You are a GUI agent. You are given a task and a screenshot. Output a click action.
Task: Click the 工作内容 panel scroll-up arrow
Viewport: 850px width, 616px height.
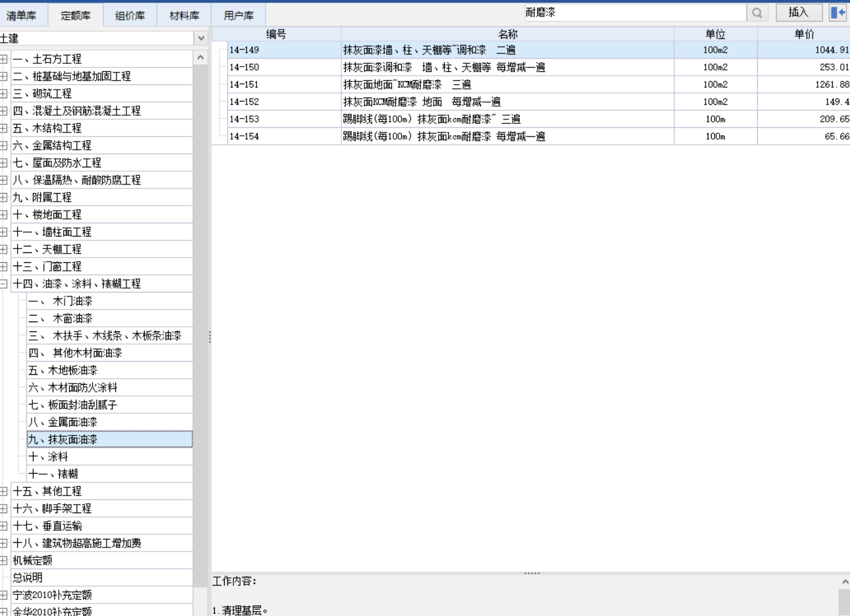click(845, 581)
